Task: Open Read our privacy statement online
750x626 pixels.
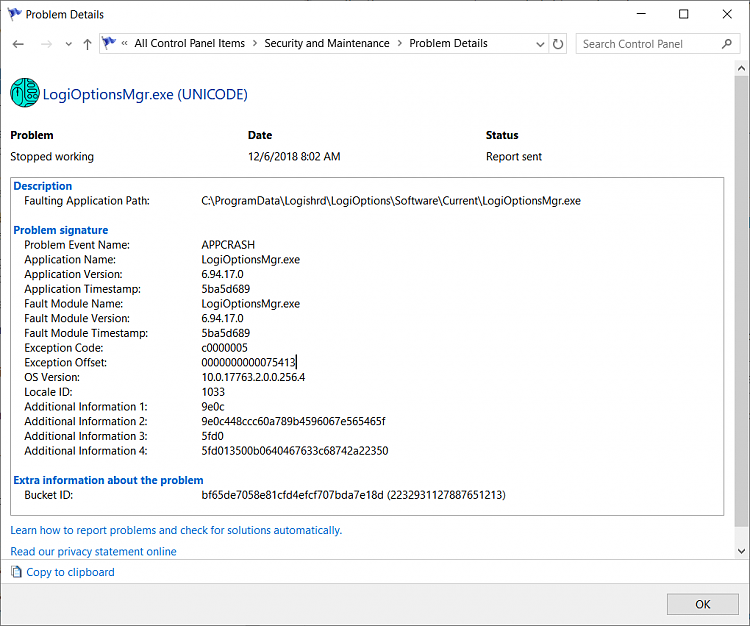Action: 93,551
